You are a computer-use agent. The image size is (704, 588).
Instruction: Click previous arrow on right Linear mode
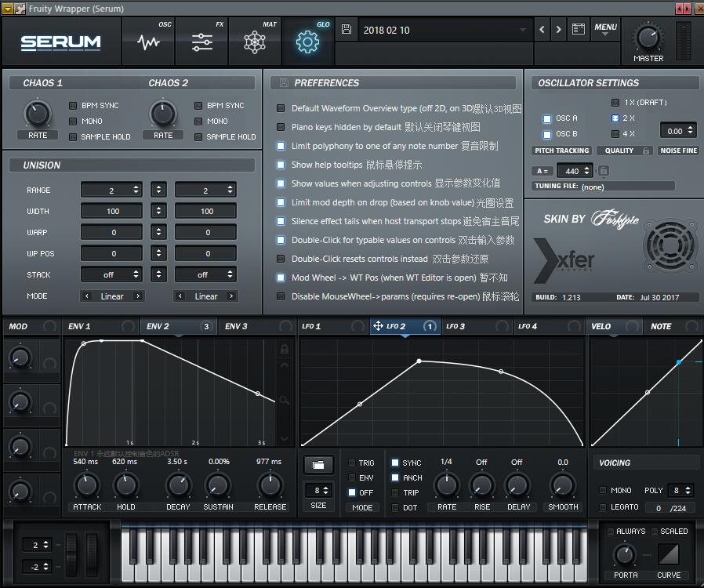[180, 296]
